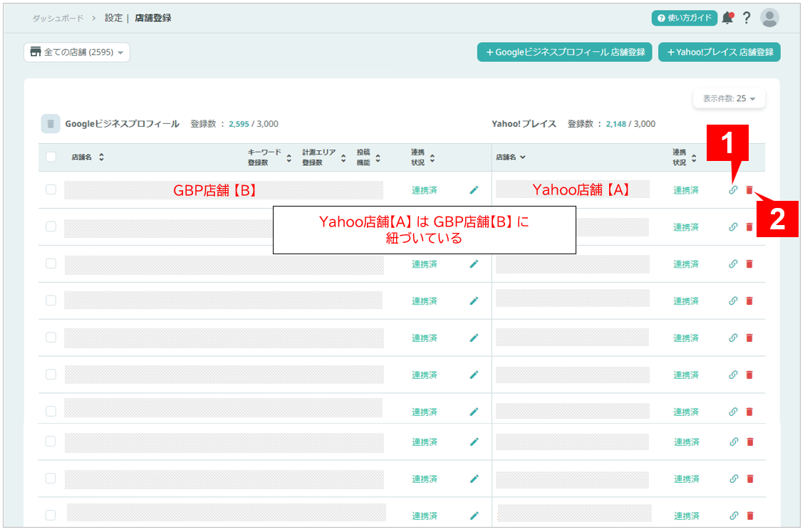This screenshot has width=805, height=532.
Task: Click the pencil edit icon in the fifth row
Action: click(474, 338)
